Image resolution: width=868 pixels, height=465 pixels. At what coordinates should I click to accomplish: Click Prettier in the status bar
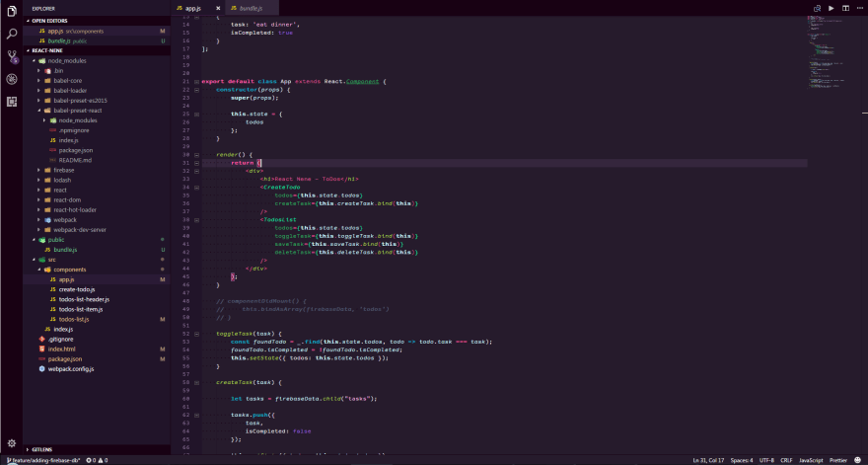coord(838,461)
